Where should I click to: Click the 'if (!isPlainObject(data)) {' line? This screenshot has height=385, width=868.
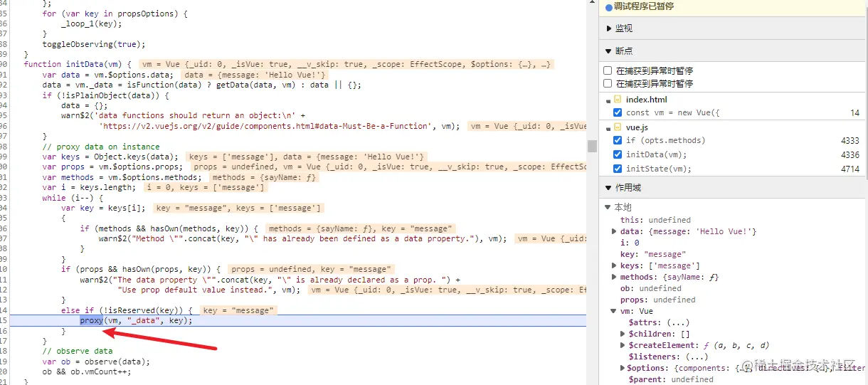coord(105,95)
